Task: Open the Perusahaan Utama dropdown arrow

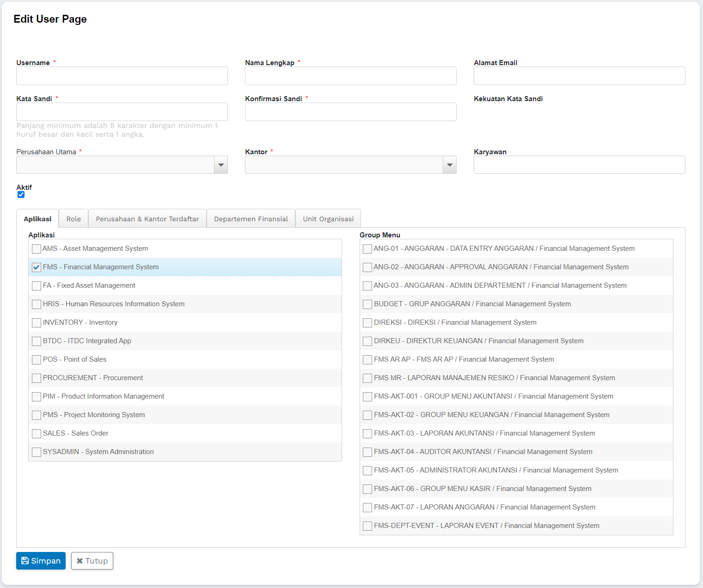Action: [x=220, y=165]
